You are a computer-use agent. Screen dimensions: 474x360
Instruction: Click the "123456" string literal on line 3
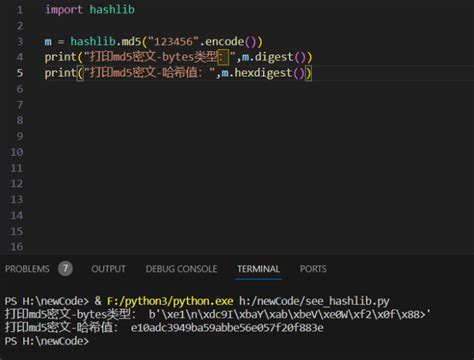tap(173, 42)
